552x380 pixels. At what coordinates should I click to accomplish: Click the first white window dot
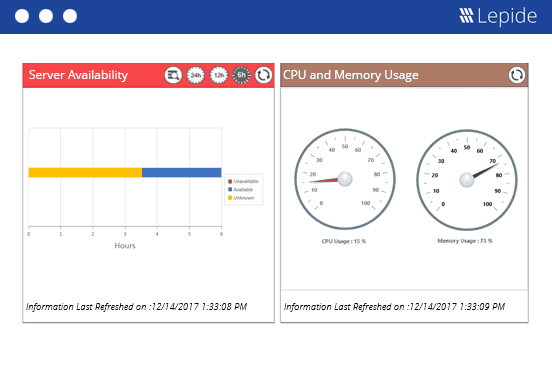click(x=22, y=16)
